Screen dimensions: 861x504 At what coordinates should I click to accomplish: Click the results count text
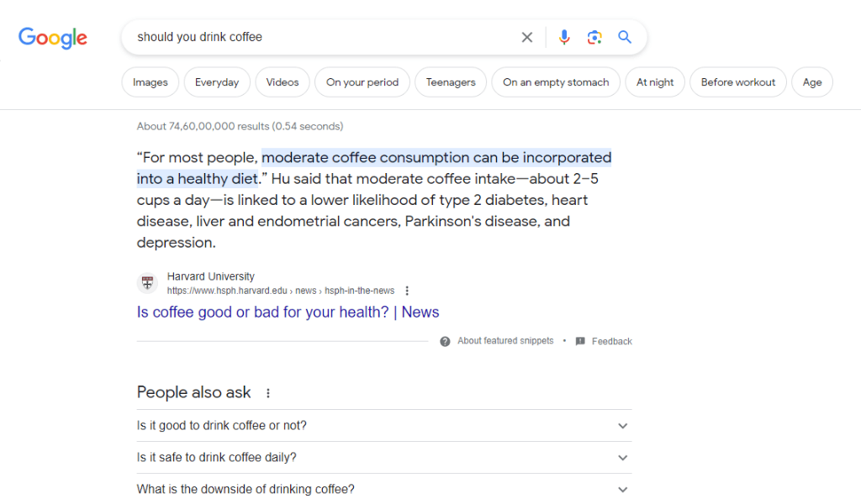tap(240, 126)
